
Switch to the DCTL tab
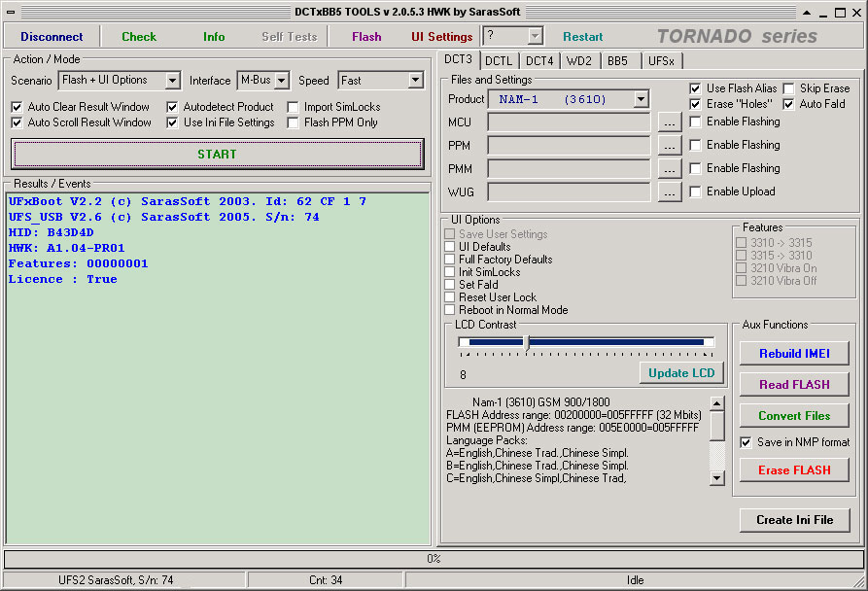pyautogui.click(x=499, y=61)
